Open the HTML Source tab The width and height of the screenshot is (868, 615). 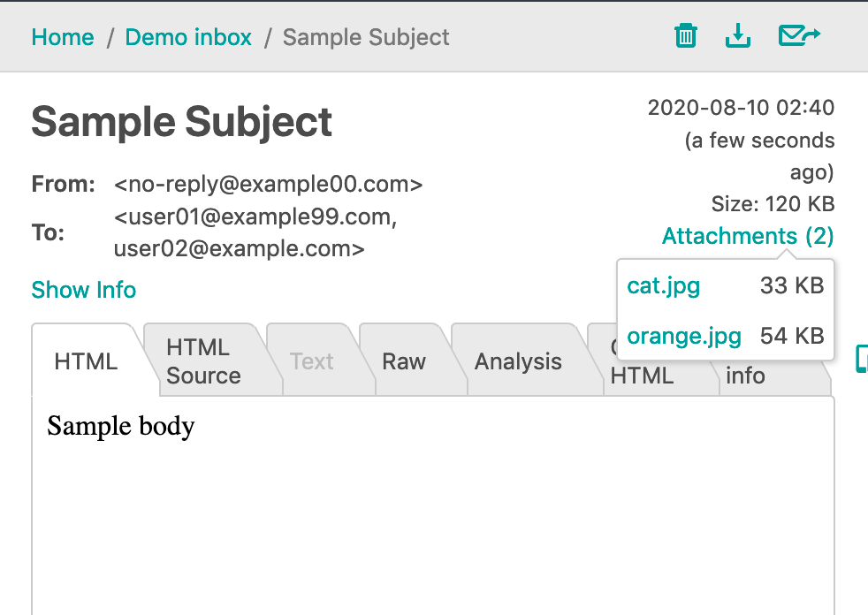coord(203,361)
